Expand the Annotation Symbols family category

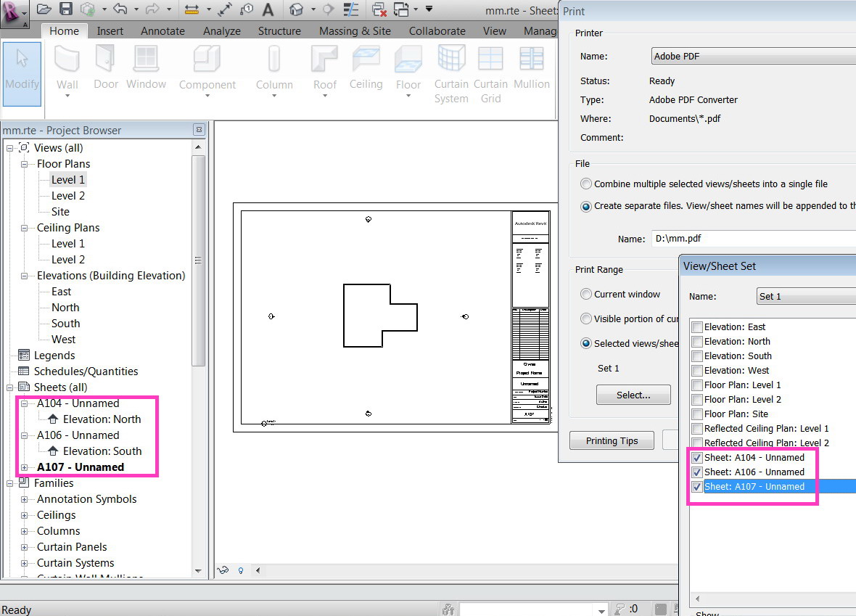pos(22,498)
